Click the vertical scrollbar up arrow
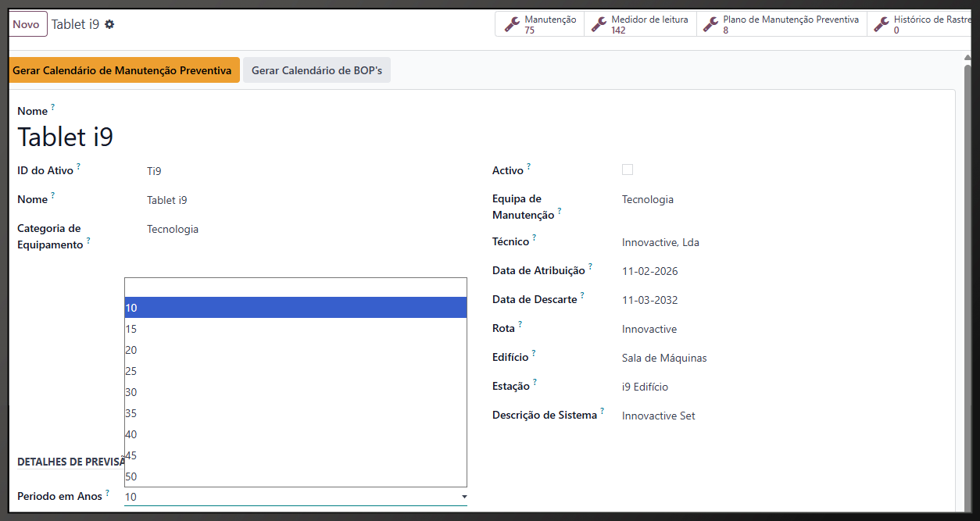This screenshot has height=521, width=980. 967,58
